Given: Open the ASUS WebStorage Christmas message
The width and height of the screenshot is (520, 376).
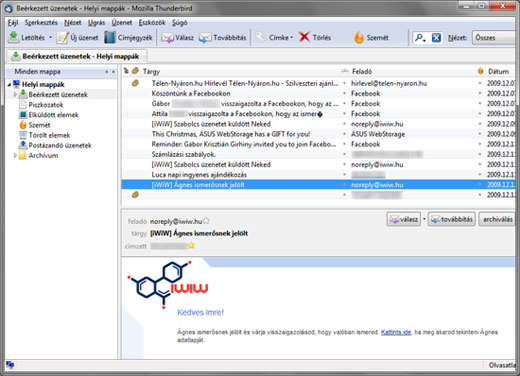Looking at the screenshot, I should (x=231, y=134).
